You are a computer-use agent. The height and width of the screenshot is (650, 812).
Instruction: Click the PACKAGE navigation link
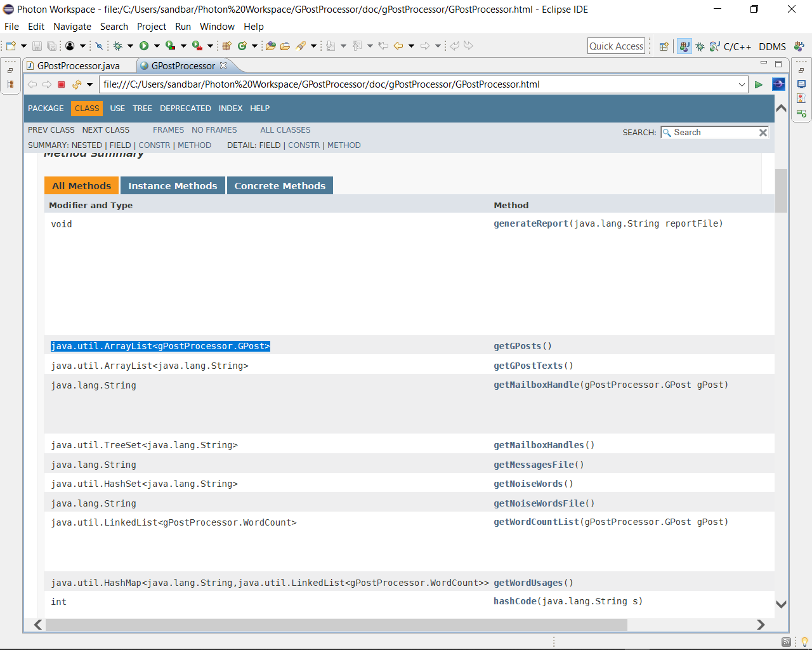46,109
